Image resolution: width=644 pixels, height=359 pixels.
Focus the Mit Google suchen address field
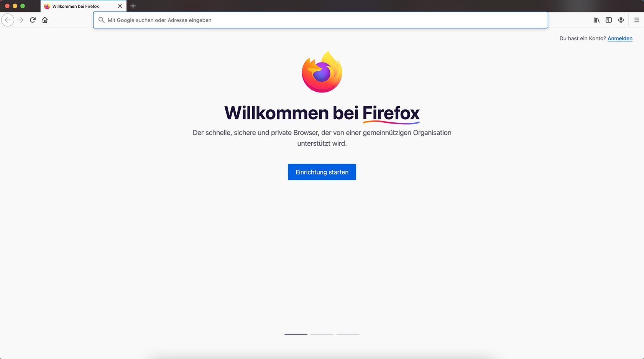click(x=320, y=20)
